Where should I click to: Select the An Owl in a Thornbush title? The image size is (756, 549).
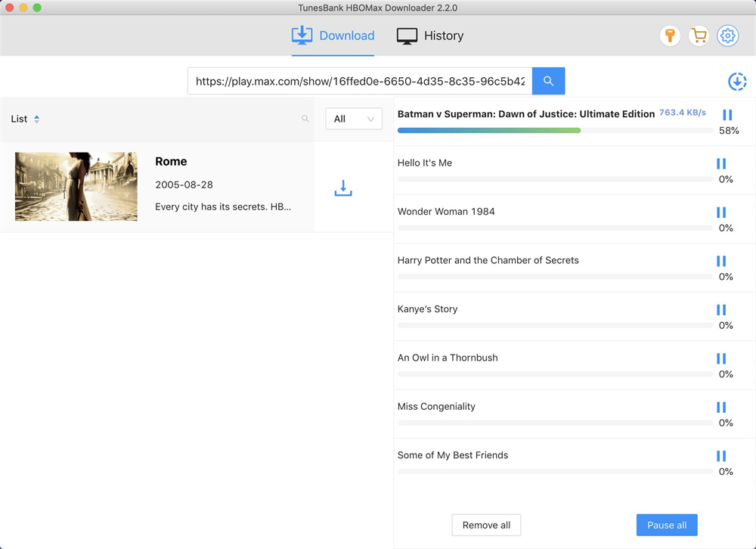[448, 358]
